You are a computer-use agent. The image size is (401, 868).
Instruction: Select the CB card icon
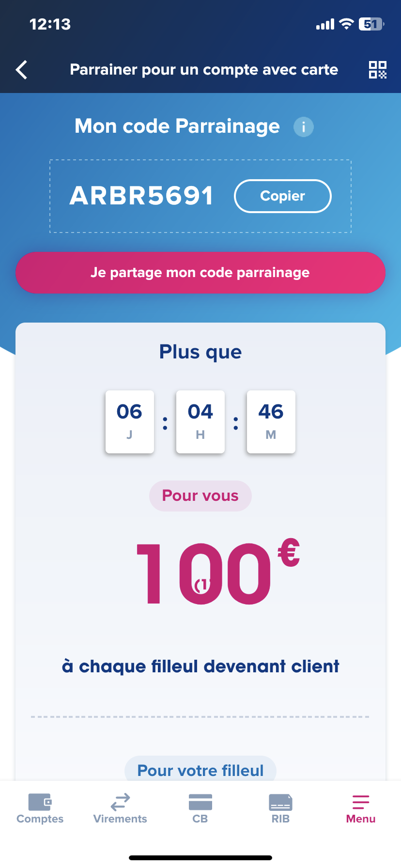tap(200, 802)
